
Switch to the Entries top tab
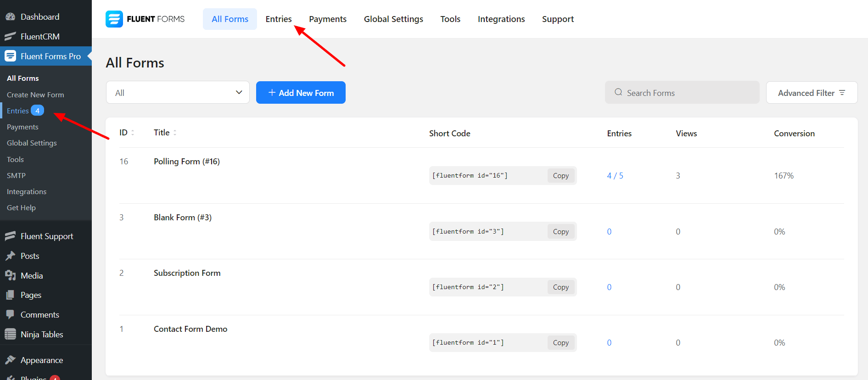click(278, 19)
